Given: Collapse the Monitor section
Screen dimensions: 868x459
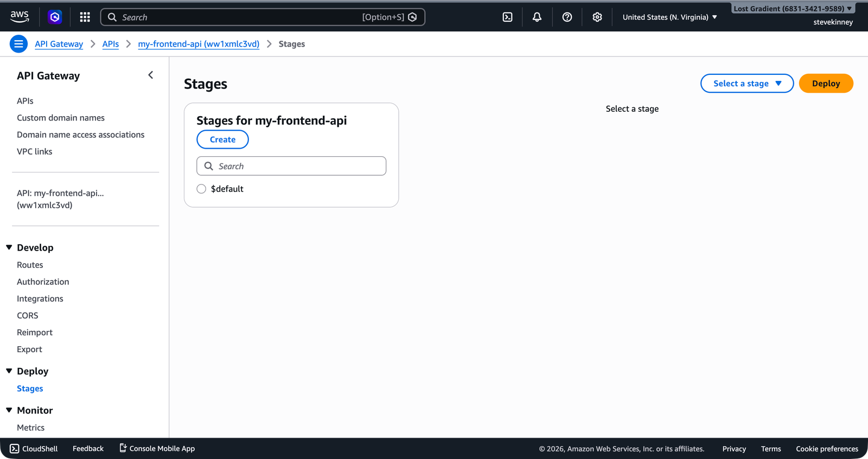Looking at the screenshot, I should pyautogui.click(x=9, y=410).
